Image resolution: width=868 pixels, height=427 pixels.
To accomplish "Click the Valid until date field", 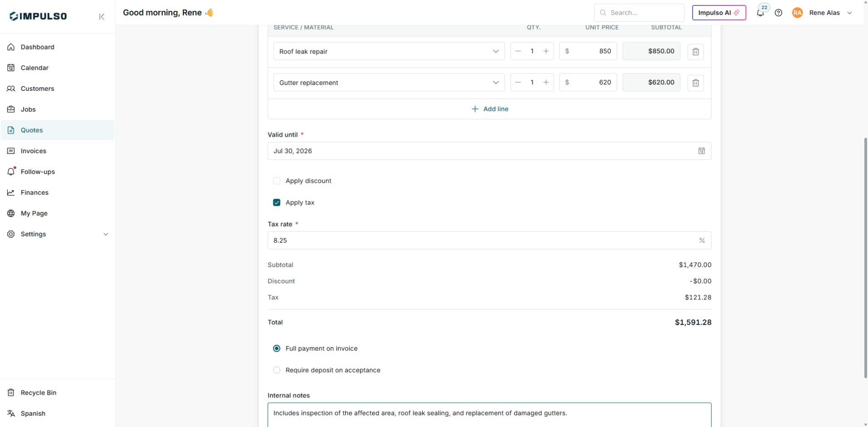I will (489, 151).
